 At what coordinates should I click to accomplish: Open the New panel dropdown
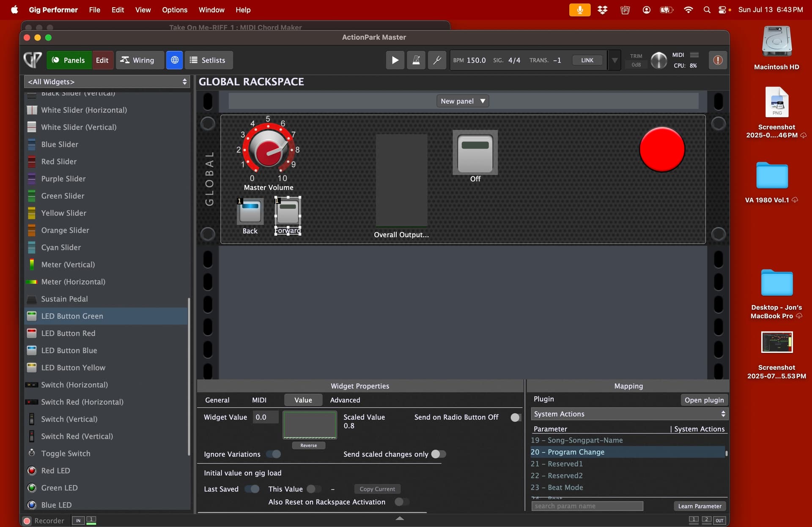[463, 101]
